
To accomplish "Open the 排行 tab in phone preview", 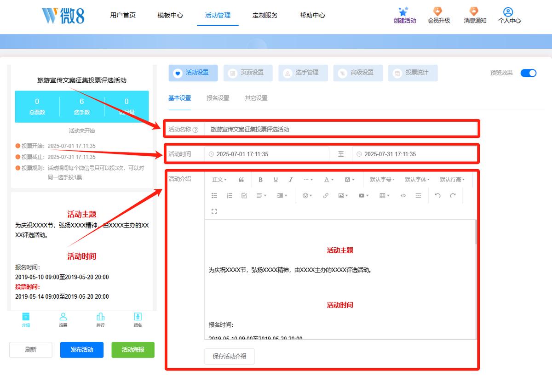I will (x=100, y=319).
